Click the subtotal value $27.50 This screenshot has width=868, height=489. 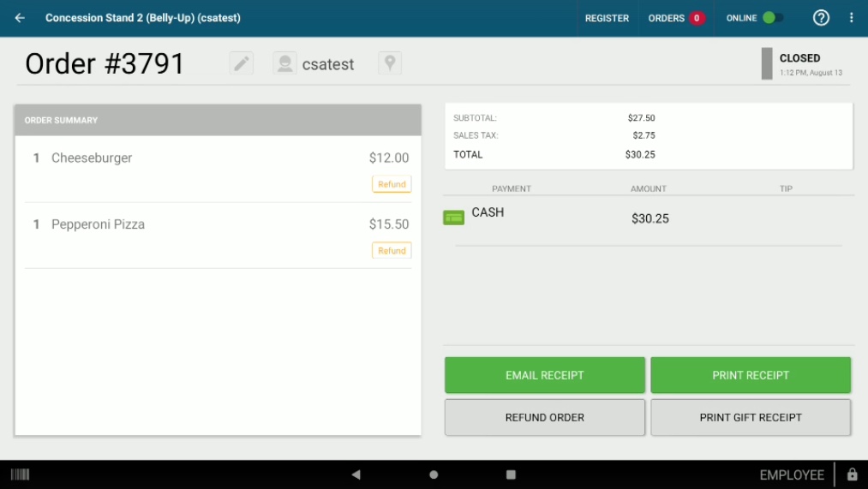(x=641, y=118)
